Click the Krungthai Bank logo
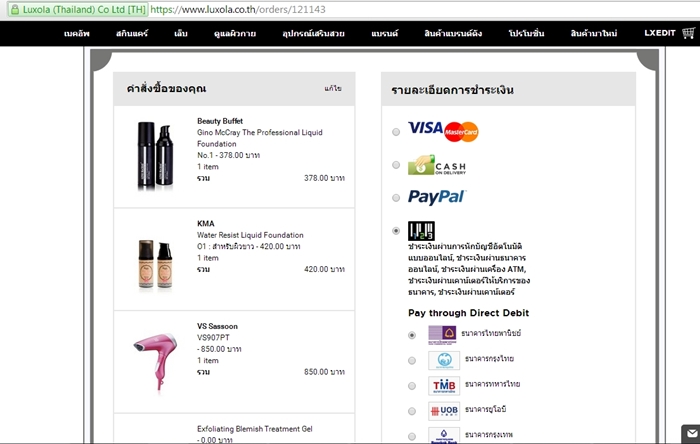This screenshot has width=700, height=444. 444,360
